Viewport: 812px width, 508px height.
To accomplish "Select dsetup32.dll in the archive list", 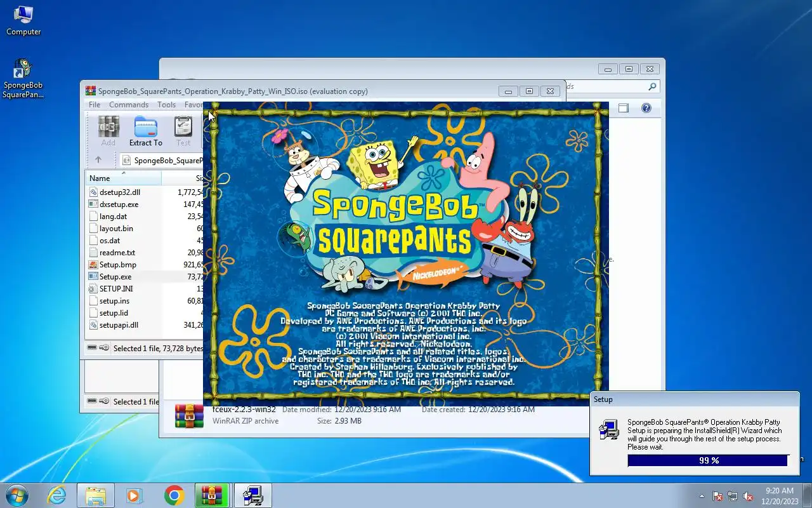I will pos(120,192).
